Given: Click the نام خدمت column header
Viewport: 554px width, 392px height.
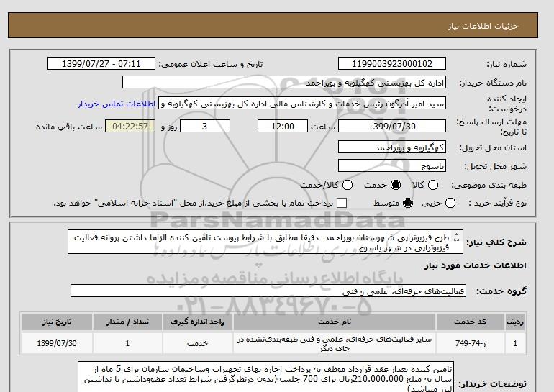Looking at the screenshot, I should point(335,322).
